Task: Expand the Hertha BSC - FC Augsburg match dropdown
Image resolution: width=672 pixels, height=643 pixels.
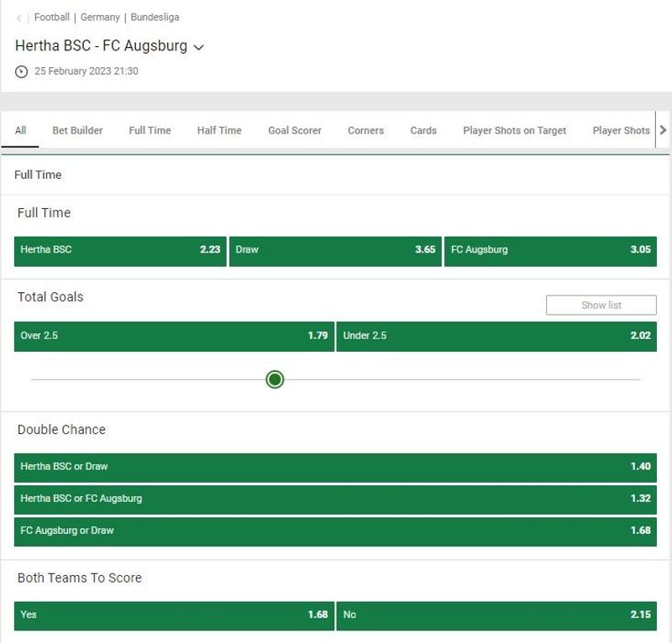Action: pyautogui.click(x=198, y=47)
